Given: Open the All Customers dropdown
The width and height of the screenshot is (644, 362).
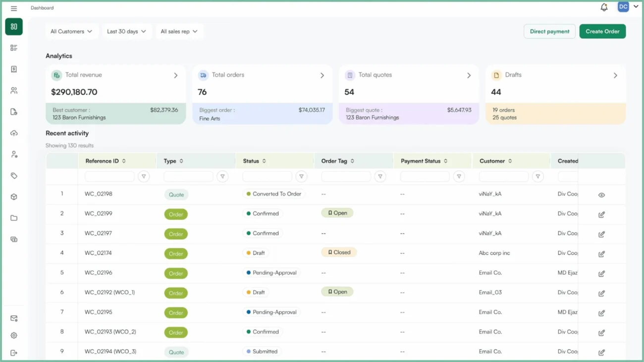Looking at the screenshot, I should (71, 31).
